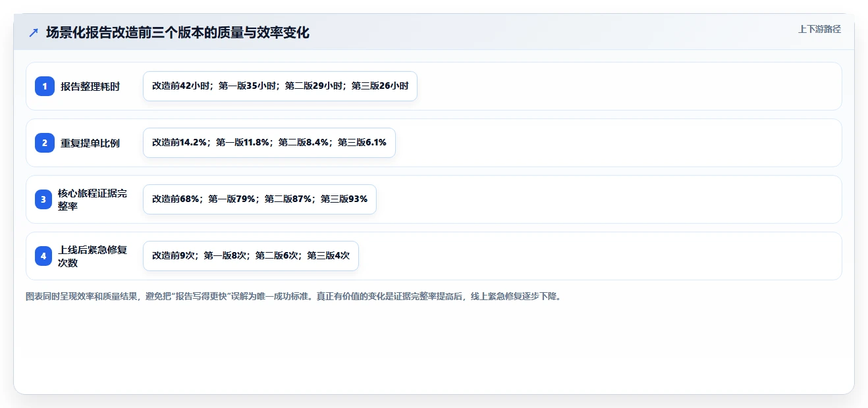
Task: Select the 上线后紧急修复次数 row label
Action: point(92,256)
